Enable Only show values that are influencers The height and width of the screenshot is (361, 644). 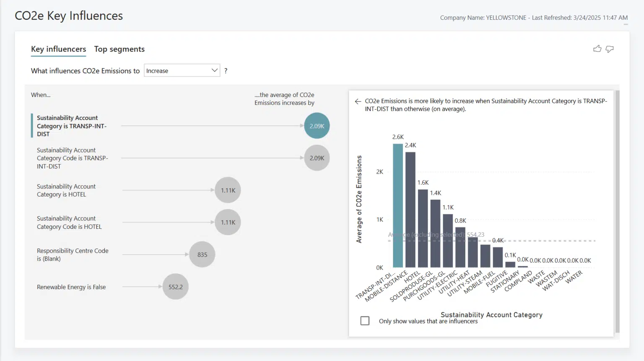[x=365, y=321]
